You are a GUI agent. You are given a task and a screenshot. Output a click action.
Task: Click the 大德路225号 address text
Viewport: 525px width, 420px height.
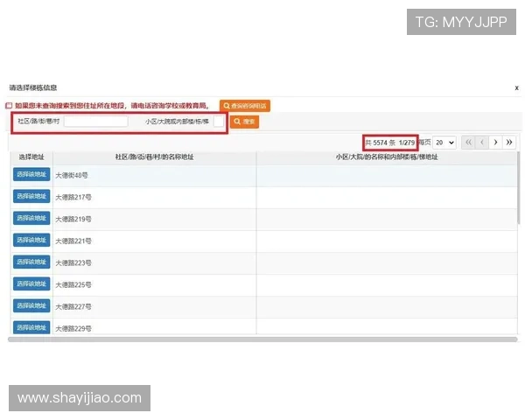(73, 284)
